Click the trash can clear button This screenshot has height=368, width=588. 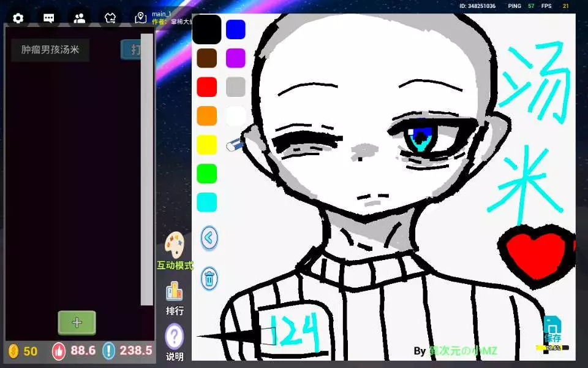pos(209,278)
